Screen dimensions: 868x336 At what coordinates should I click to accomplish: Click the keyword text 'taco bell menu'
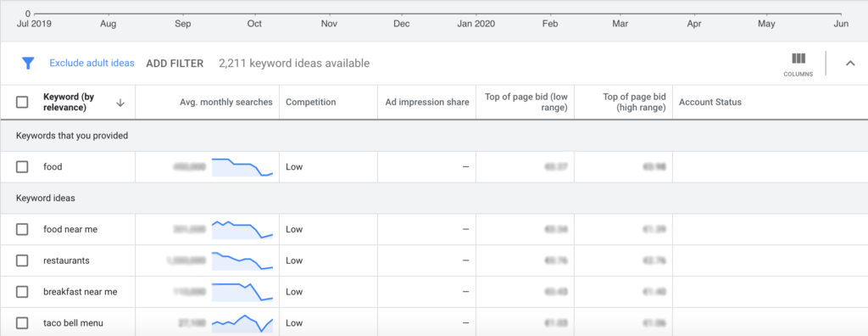coord(73,322)
